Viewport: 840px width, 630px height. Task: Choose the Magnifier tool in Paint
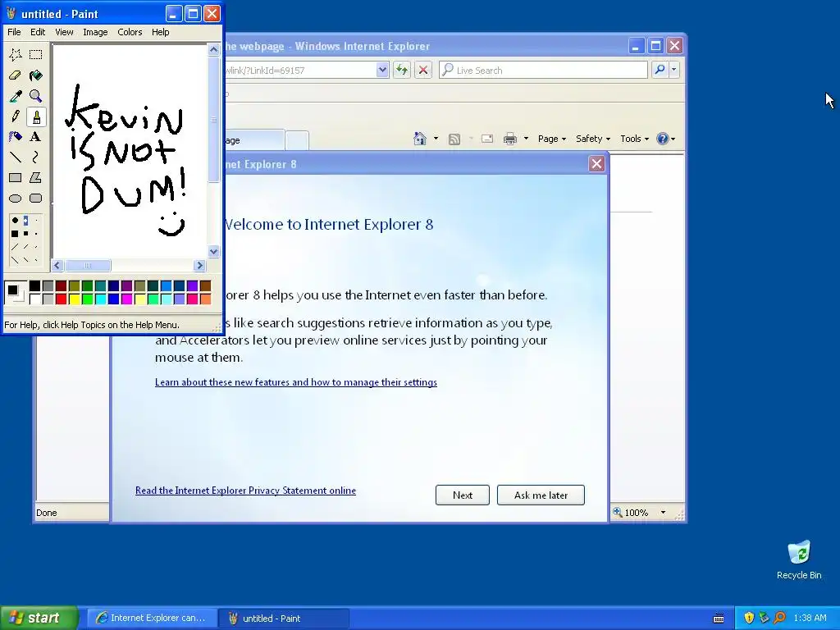pyautogui.click(x=36, y=96)
